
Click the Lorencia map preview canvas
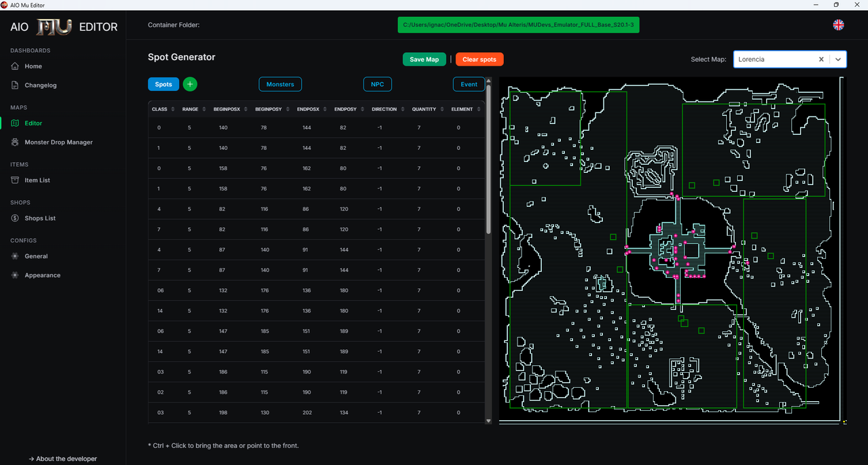tap(672, 250)
